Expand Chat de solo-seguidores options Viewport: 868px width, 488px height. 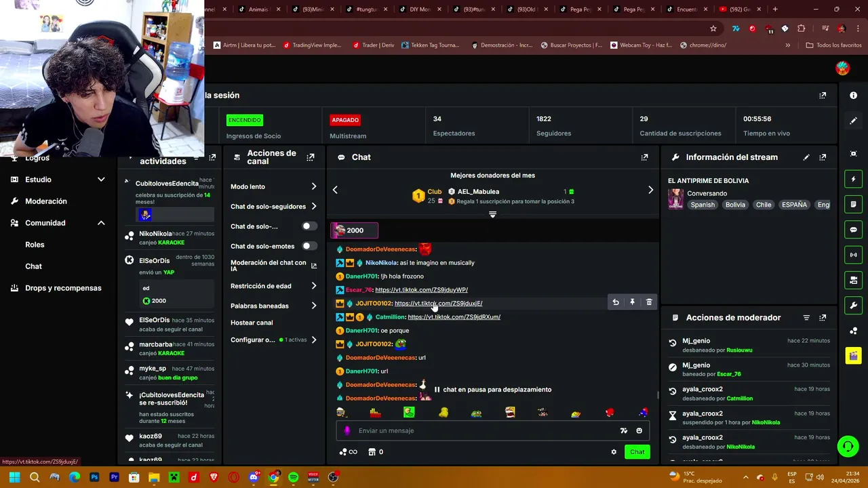pyautogui.click(x=313, y=207)
